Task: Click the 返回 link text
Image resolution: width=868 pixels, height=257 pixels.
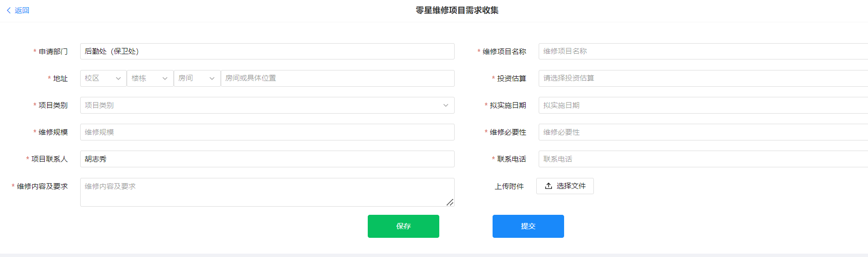Action: (22, 10)
